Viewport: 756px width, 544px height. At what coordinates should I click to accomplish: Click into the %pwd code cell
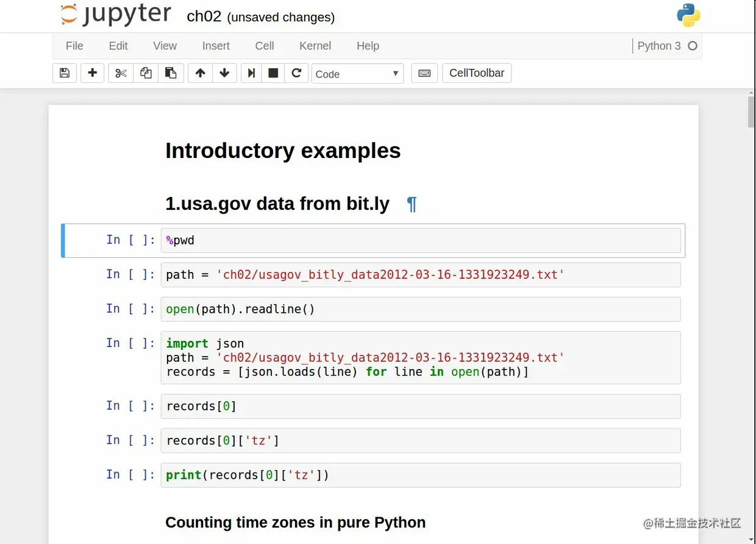pos(421,240)
